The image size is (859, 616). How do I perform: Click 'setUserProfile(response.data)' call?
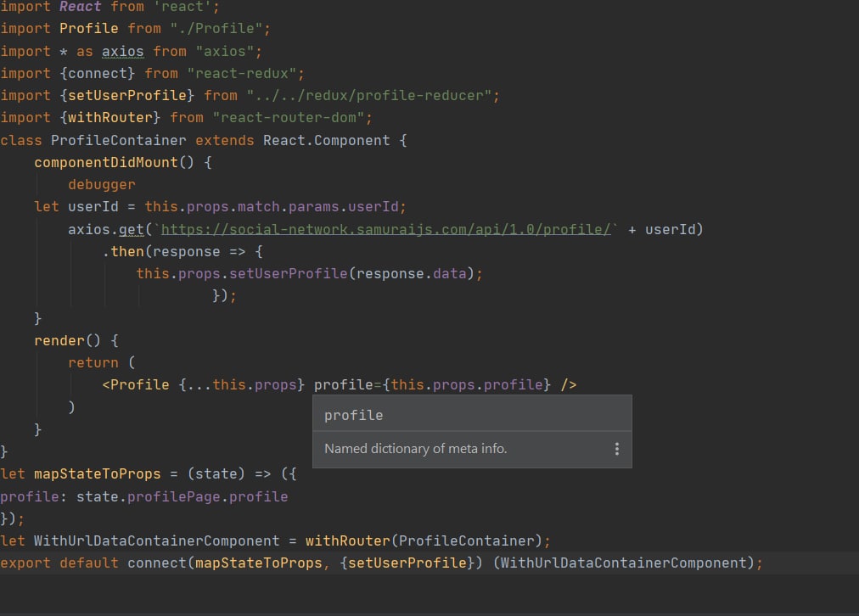(351, 273)
